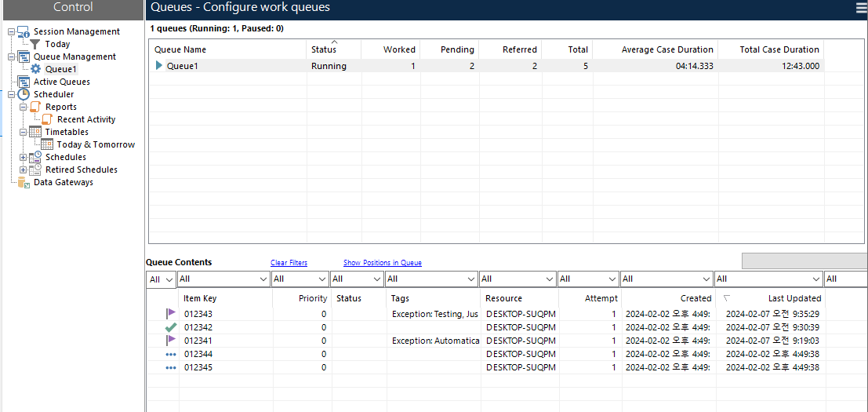The height and width of the screenshot is (412, 868).
Task: Click the Scheduler clock icon
Action: (x=24, y=94)
